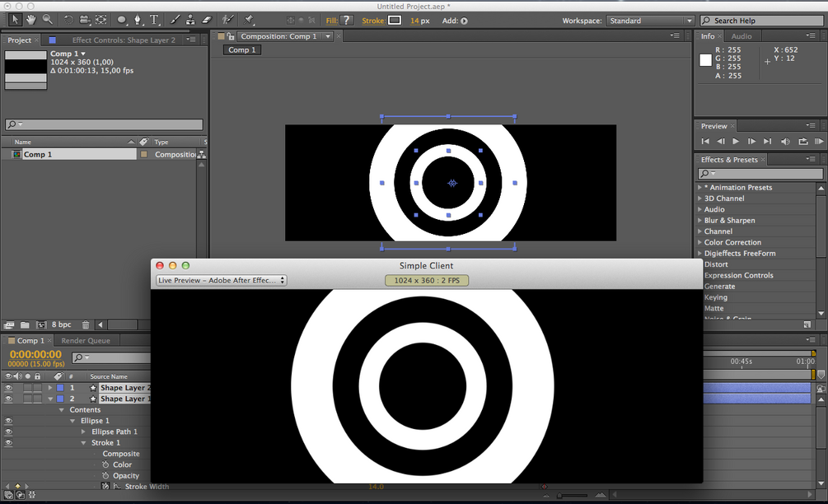Select the Project panel tab
Viewport: 828px width, 504px height.
[x=19, y=40]
